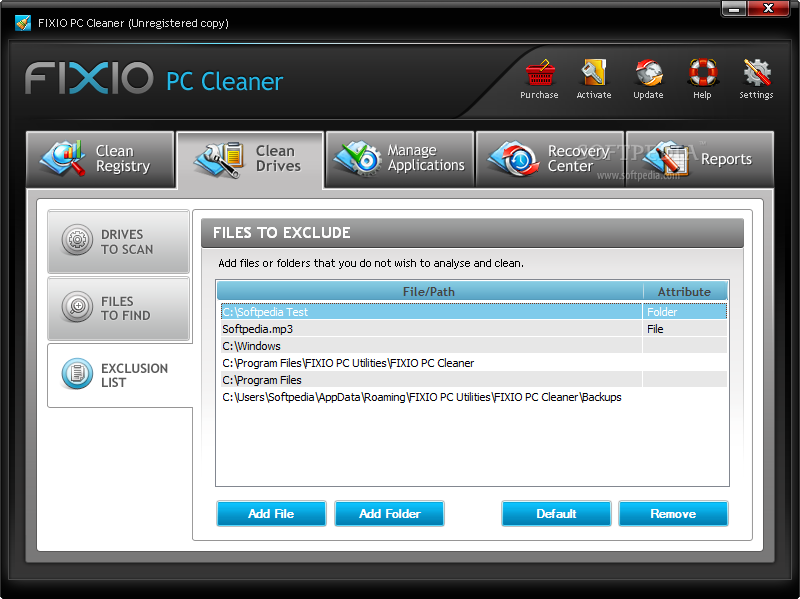Sort by the Attribute column header
800x599 pixels.
click(x=684, y=291)
